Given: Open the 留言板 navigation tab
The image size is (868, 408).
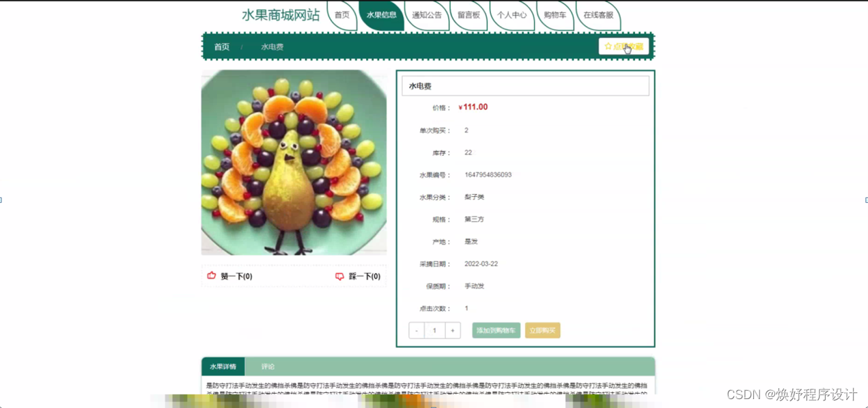Looking at the screenshot, I should click(x=468, y=15).
